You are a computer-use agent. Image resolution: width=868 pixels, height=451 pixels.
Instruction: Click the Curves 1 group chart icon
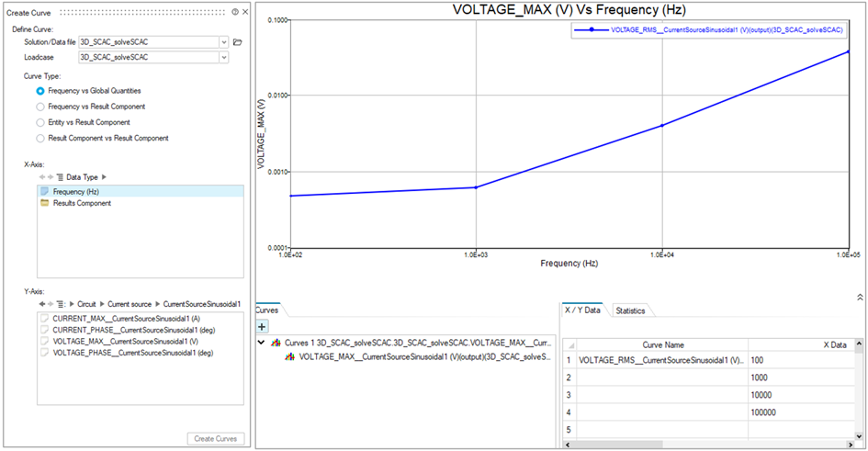click(x=275, y=343)
